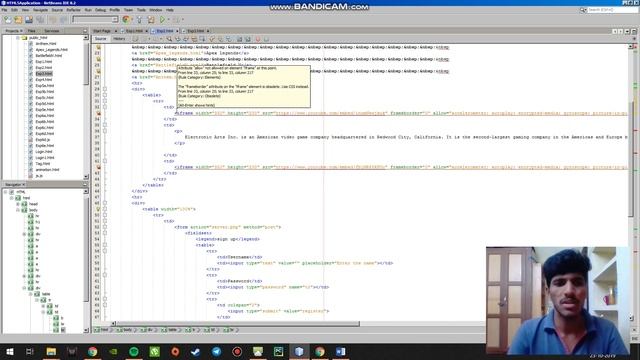640x360 pixels.
Task: Select Battlefield.html in Projects tree
Action: (49, 56)
